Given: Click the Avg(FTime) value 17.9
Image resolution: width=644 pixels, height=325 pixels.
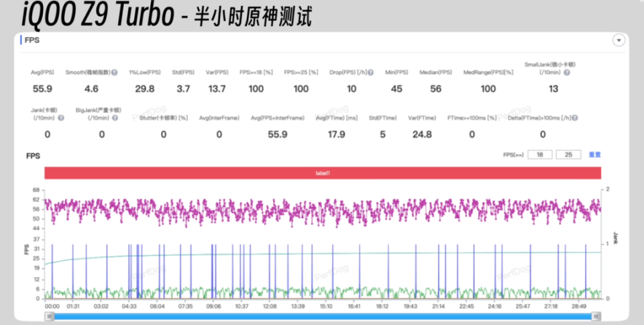Looking at the screenshot, I should [x=336, y=134].
